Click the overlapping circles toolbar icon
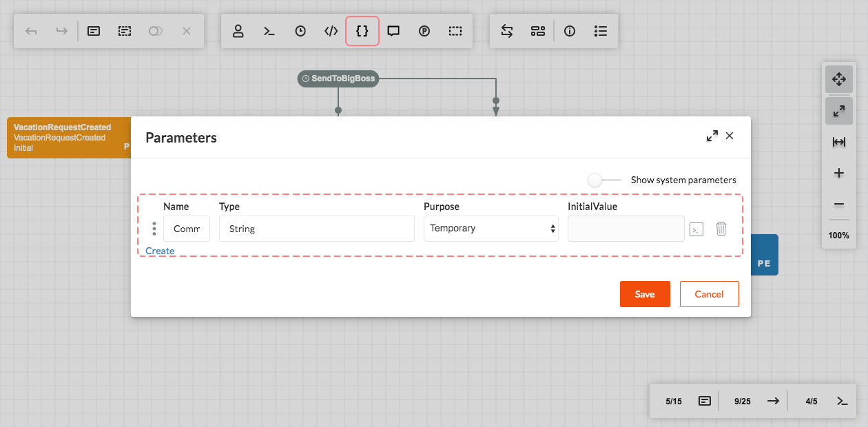Viewport: 868px width, 427px height. click(156, 31)
